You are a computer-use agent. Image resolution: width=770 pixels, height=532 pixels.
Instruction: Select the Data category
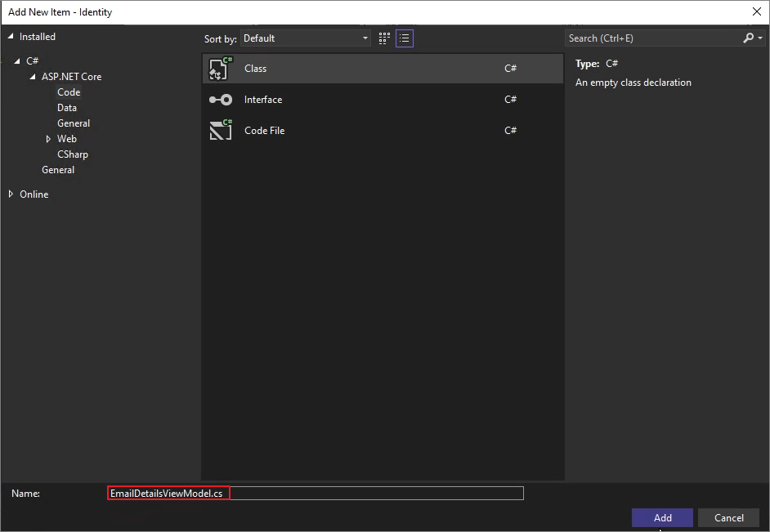[67, 108]
